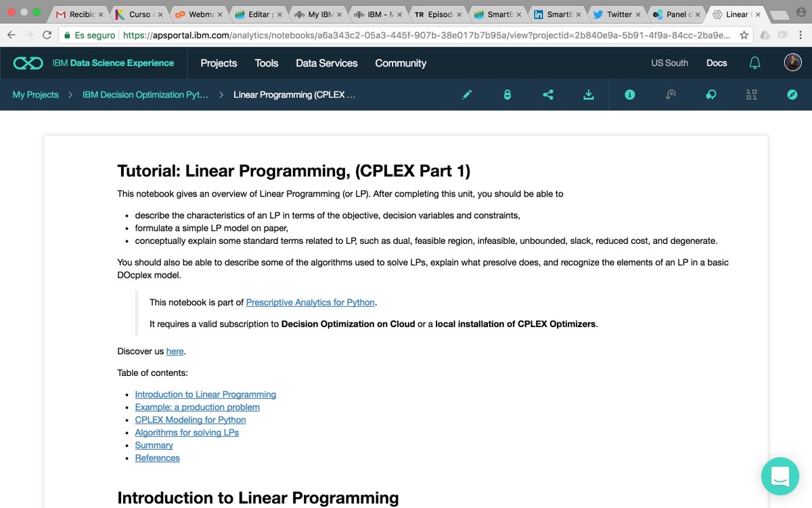
Task: Open the notifications bell icon
Action: point(755,63)
